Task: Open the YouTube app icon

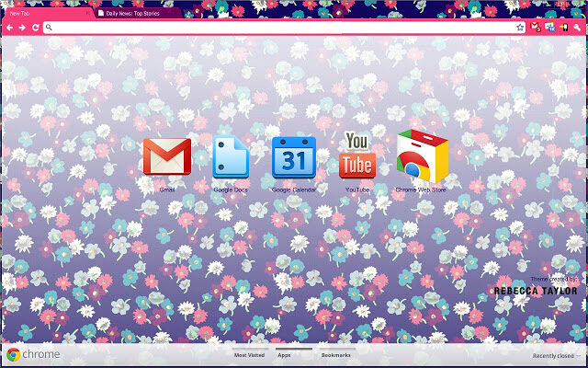Action: click(x=357, y=155)
